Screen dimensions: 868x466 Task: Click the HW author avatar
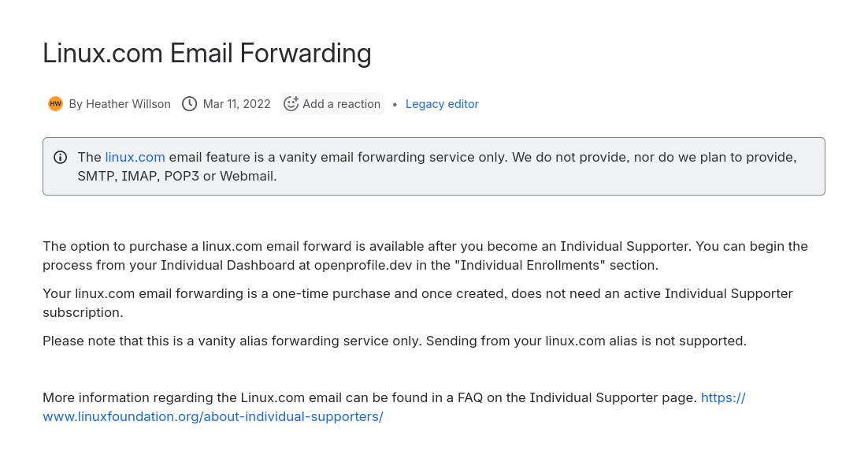[x=55, y=103]
